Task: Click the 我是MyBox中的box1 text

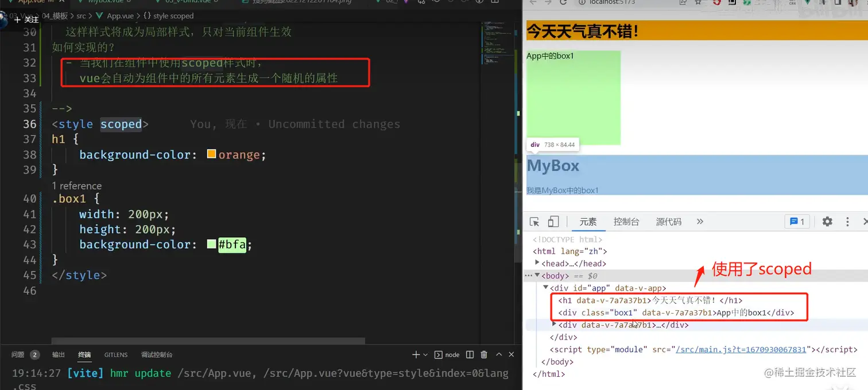Action: point(563,190)
